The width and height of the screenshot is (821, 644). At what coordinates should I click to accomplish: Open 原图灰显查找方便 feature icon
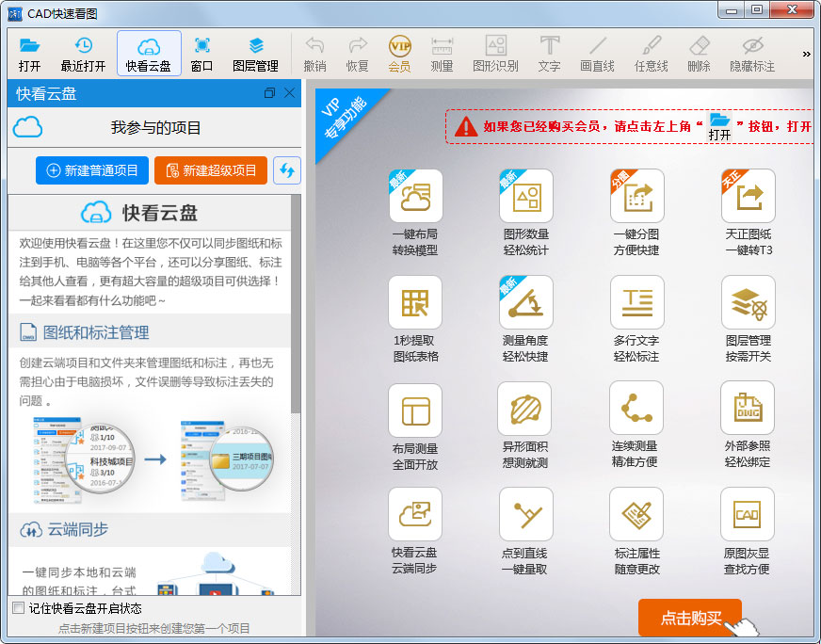[748, 514]
